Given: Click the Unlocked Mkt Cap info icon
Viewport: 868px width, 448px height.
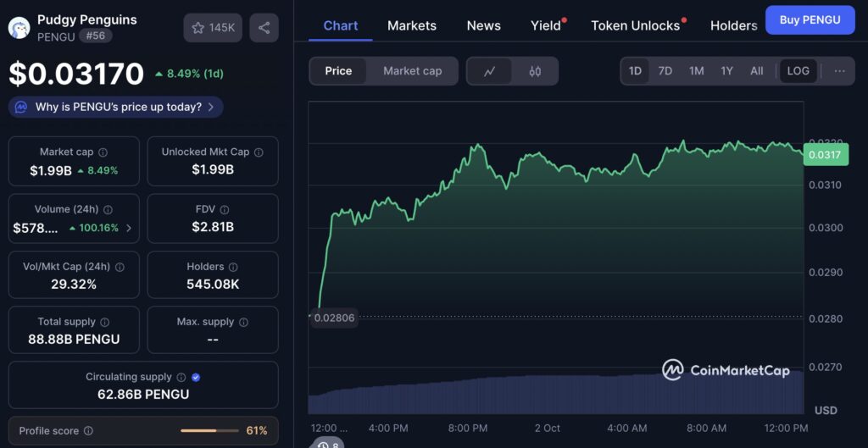Looking at the screenshot, I should [259, 152].
